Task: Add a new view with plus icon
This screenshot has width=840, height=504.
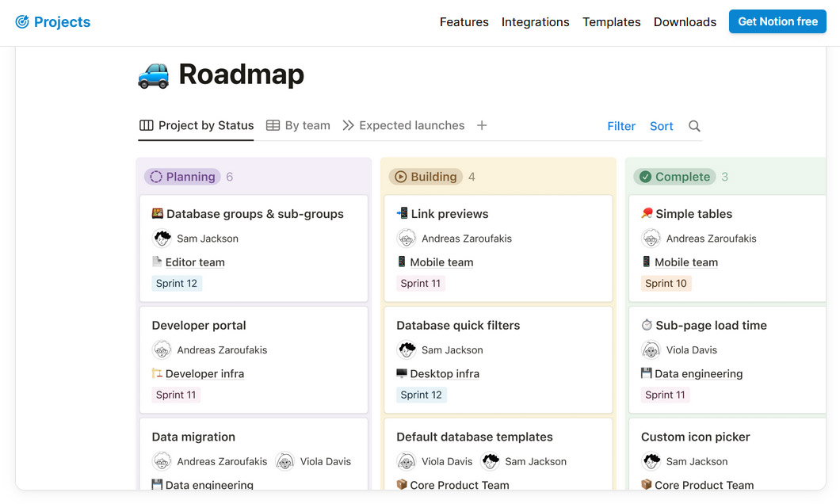Action: (482, 125)
